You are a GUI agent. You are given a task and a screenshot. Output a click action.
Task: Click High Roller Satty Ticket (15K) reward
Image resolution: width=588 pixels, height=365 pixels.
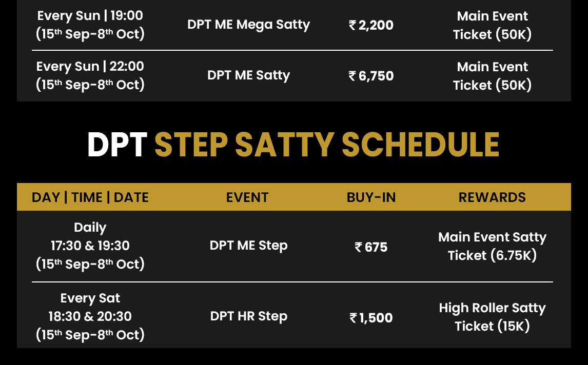coord(492,317)
